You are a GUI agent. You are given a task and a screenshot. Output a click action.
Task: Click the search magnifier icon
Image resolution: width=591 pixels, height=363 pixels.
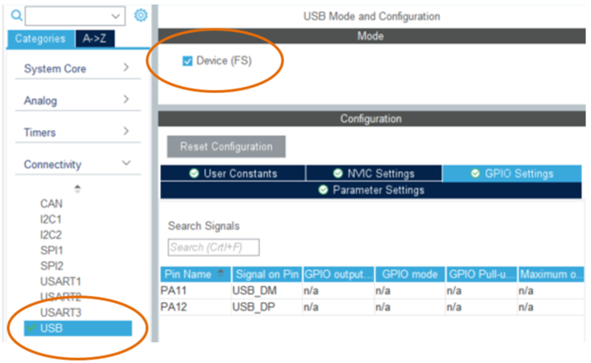(x=16, y=16)
